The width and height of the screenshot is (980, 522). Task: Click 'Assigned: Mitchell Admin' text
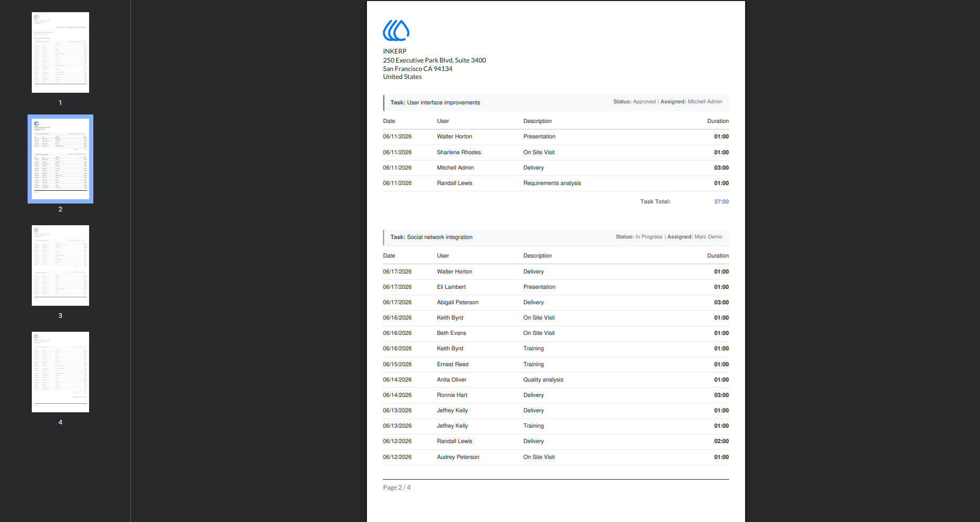(x=691, y=102)
